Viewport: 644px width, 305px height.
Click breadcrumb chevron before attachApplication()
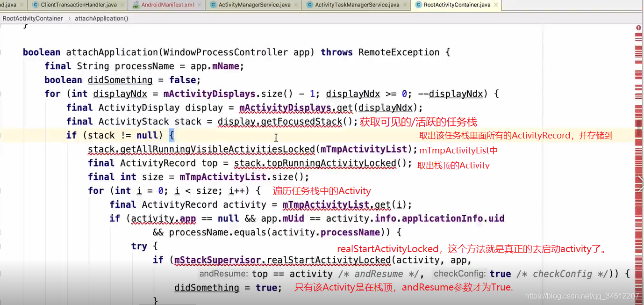(69, 18)
